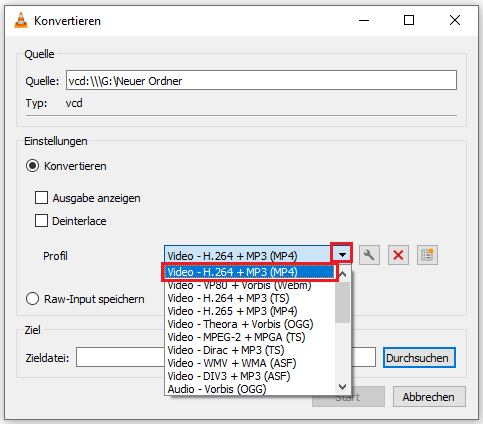
Task: Choose Video - VP80 + Vorbis (Webm)
Action: pyautogui.click(x=250, y=285)
